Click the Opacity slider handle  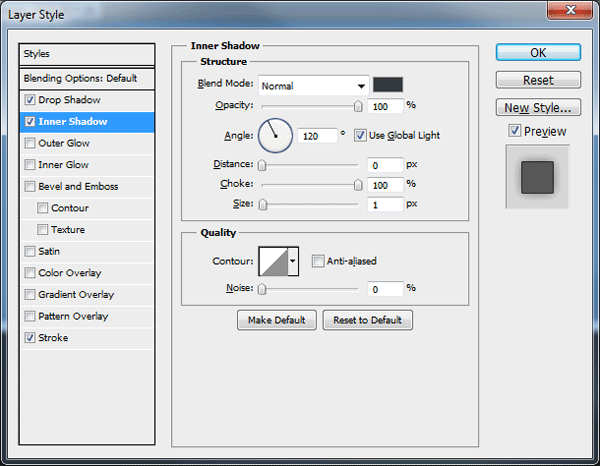pyautogui.click(x=358, y=106)
